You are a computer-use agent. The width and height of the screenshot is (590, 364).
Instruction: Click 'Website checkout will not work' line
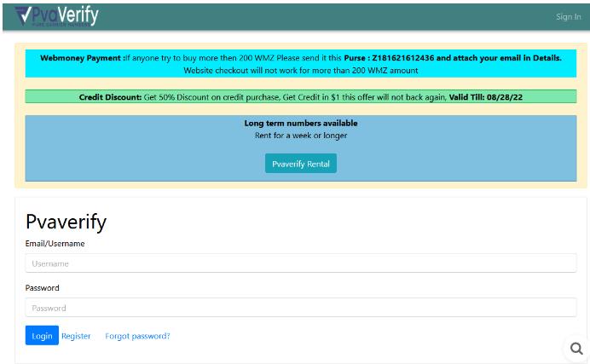[301, 70]
